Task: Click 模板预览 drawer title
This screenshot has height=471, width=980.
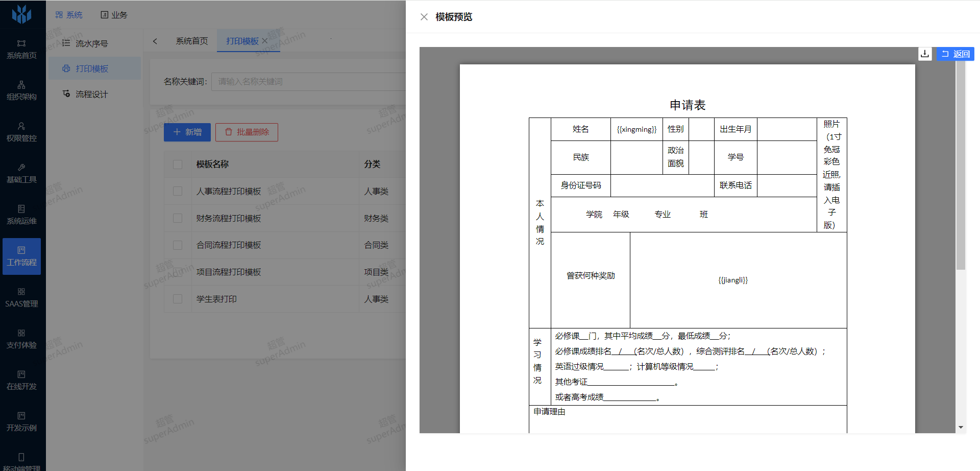Action: [454, 17]
